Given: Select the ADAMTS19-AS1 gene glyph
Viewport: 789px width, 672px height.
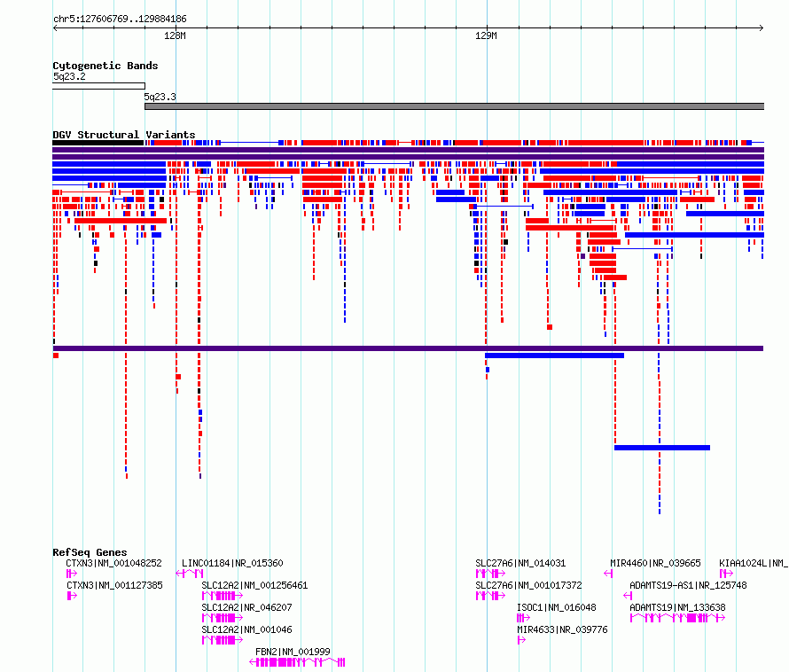Looking at the screenshot, I should click(628, 596).
